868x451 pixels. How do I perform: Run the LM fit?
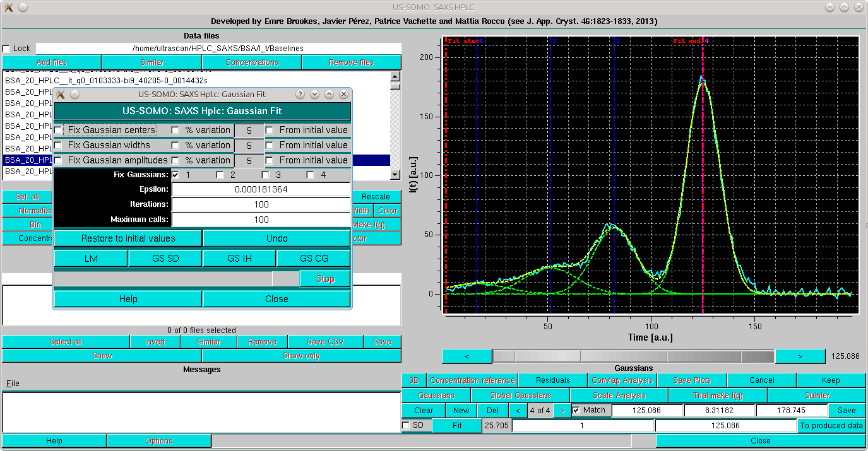pyautogui.click(x=91, y=259)
